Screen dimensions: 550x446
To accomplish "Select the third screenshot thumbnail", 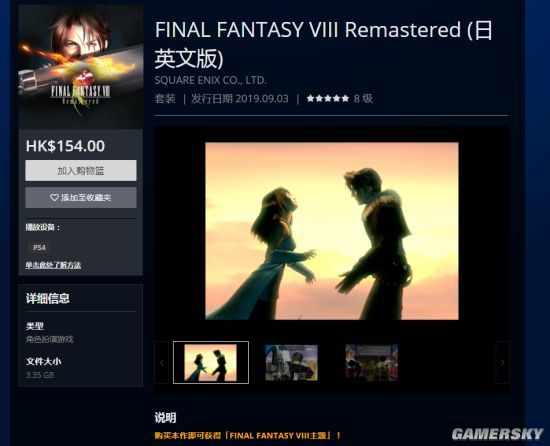I will point(372,363).
